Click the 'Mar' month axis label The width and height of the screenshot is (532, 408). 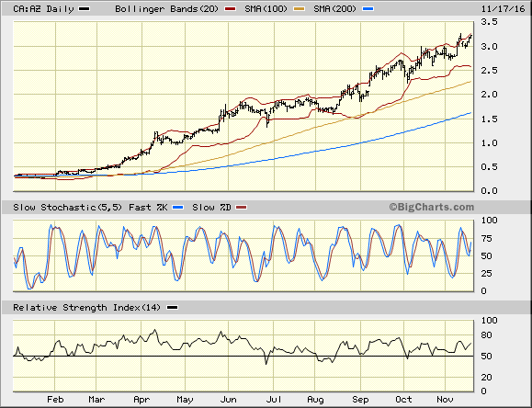[96, 400]
